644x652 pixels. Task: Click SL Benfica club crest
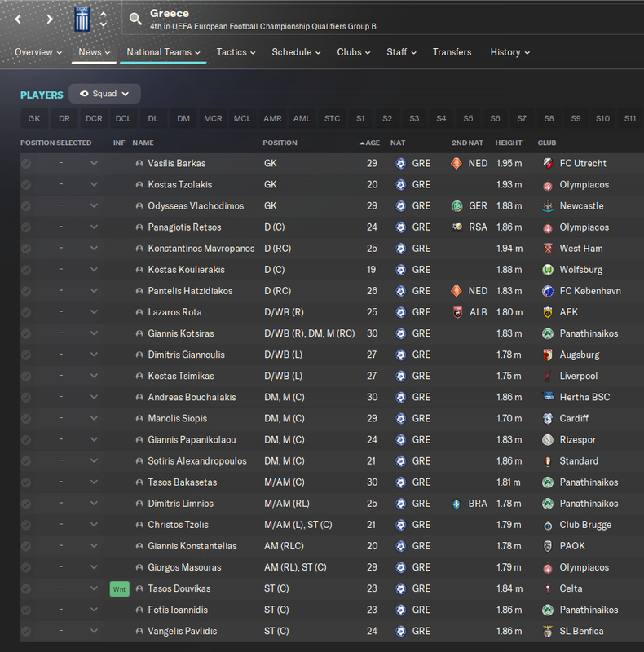pyautogui.click(x=548, y=631)
